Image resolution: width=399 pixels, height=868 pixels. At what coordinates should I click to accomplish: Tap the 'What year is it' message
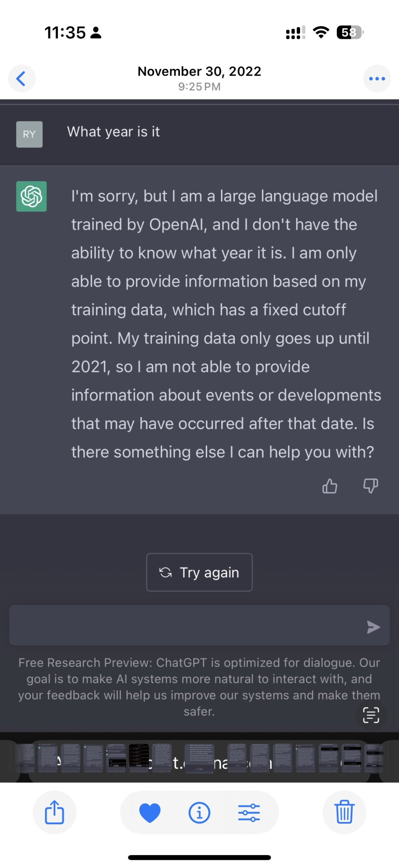pyautogui.click(x=113, y=132)
